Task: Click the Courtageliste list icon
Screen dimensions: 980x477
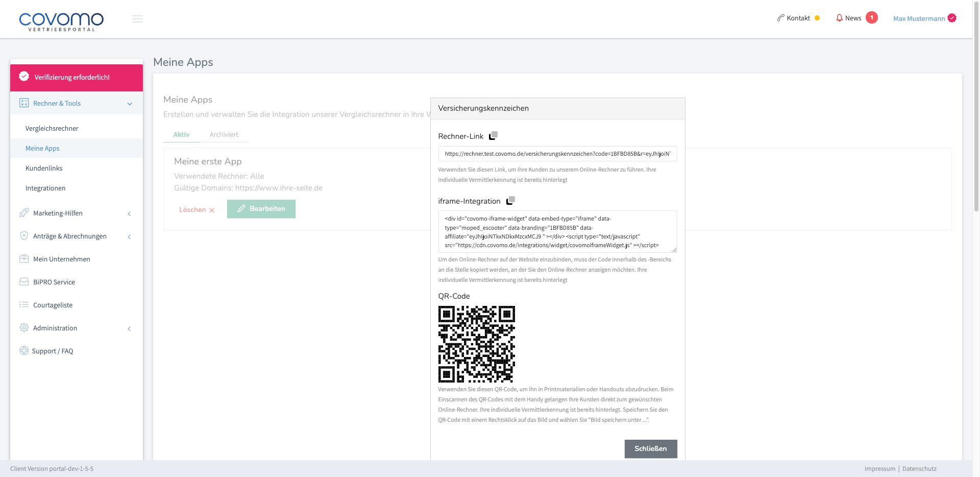Action: click(24, 305)
